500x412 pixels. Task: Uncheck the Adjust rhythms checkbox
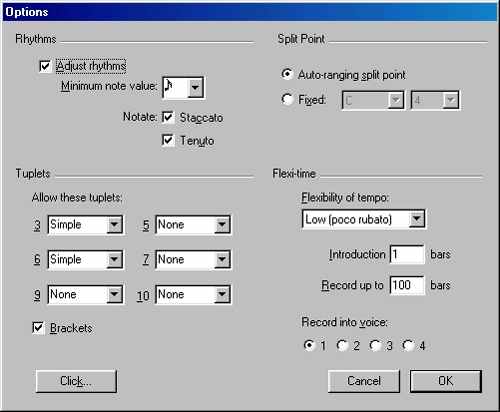[45, 66]
